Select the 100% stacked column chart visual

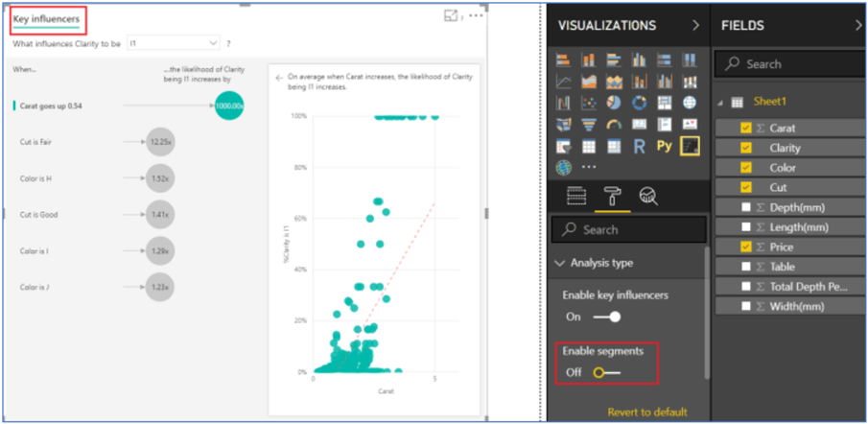coord(690,59)
